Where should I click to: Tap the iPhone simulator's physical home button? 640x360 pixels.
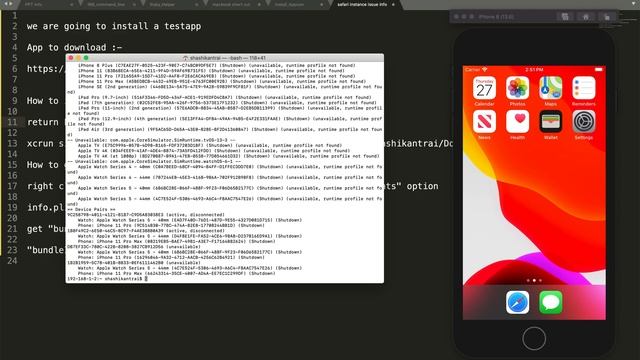tap(534, 338)
